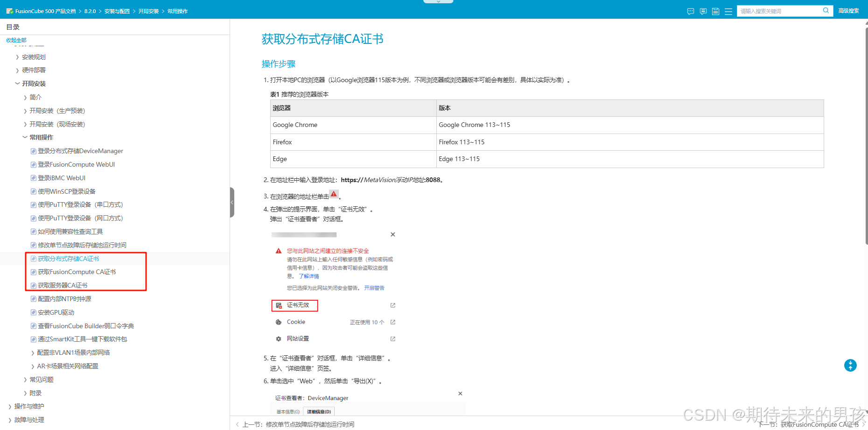The height and width of the screenshot is (430, 868).
Task: Expand the 硬件部署 tree node
Action: click(x=17, y=70)
